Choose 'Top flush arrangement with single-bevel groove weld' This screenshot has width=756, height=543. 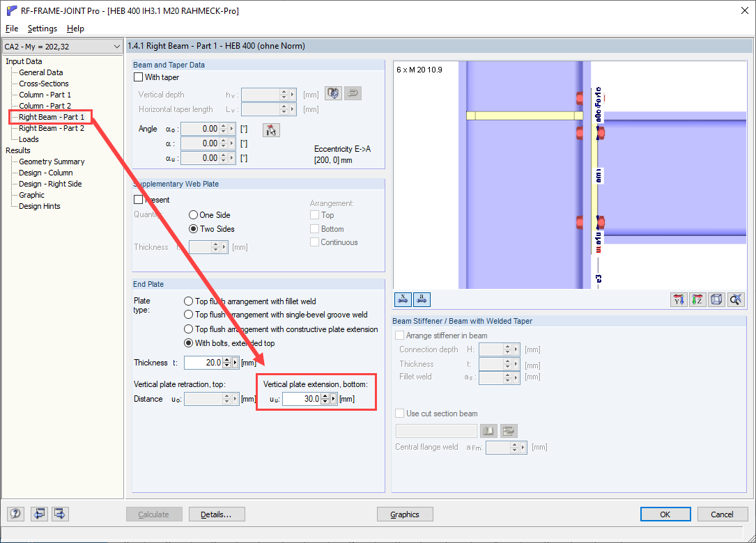(x=189, y=315)
